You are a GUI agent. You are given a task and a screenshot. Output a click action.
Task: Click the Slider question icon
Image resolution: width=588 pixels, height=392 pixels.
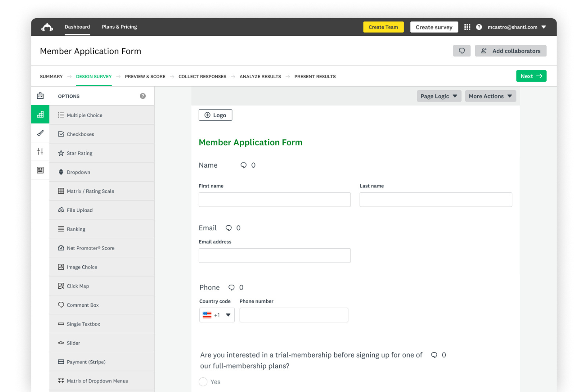point(61,343)
